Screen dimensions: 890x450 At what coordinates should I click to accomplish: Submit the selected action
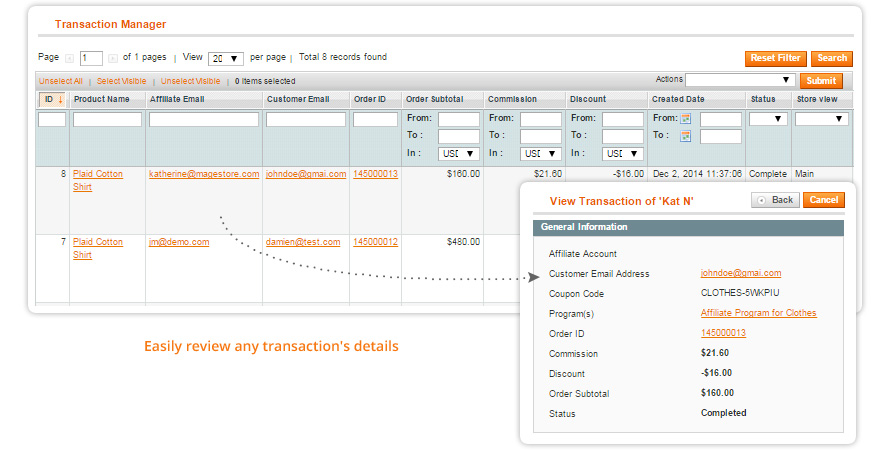821,81
